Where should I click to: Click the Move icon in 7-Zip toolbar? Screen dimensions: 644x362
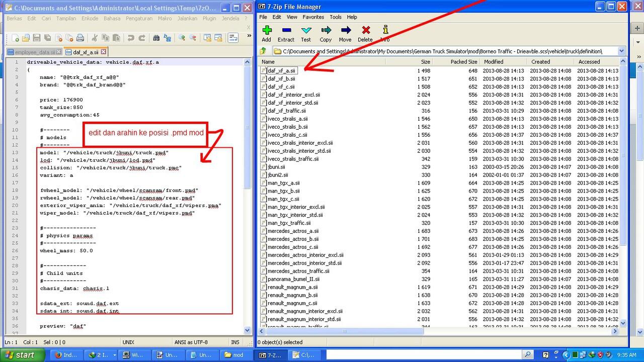(x=345, y=33)
